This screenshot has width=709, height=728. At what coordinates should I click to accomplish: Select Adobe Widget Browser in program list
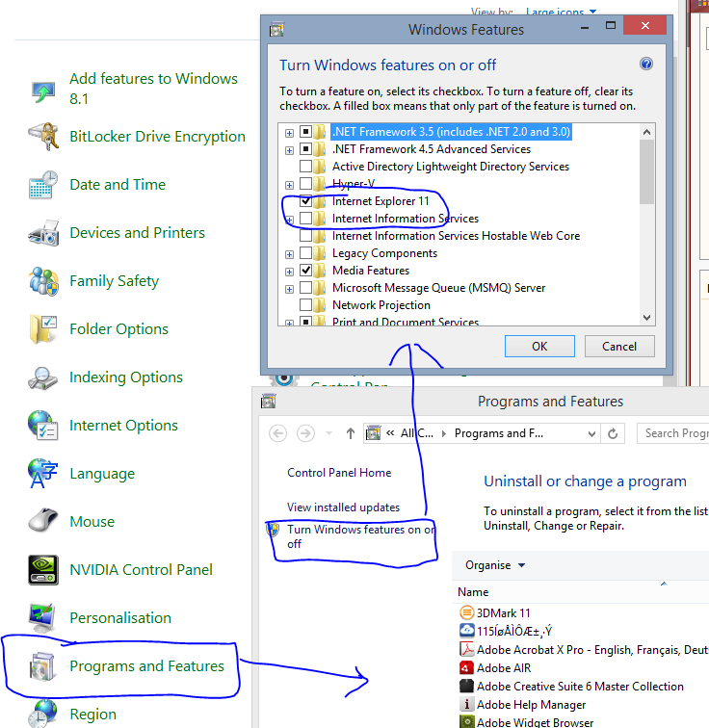535,722
